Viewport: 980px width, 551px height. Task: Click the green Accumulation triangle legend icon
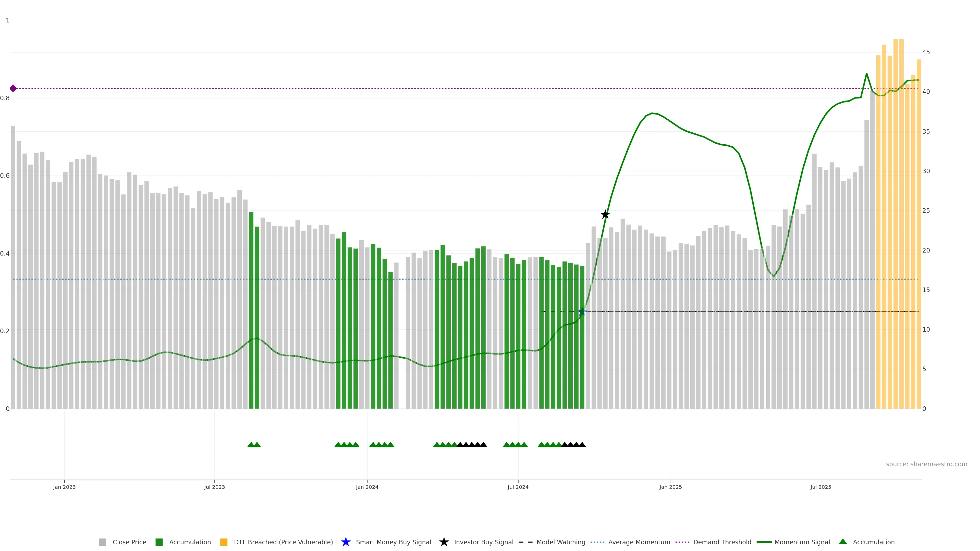coord(843,542)
